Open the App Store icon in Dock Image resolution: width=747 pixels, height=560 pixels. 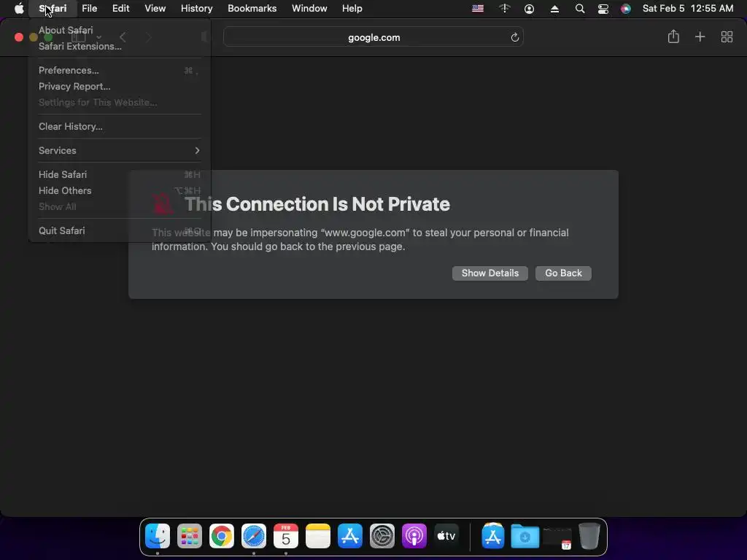(349, 536)
